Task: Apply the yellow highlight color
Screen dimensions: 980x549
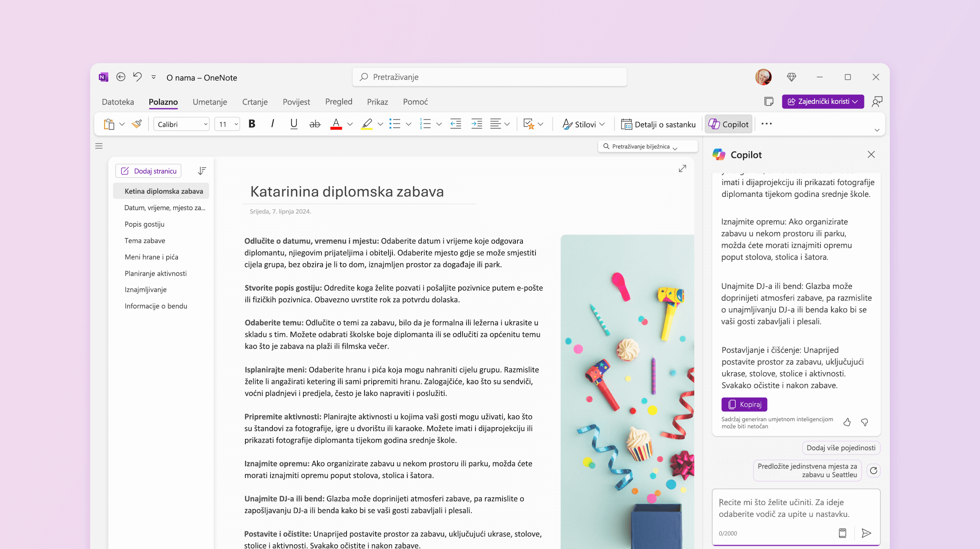Action: click(x=367, y=124)
